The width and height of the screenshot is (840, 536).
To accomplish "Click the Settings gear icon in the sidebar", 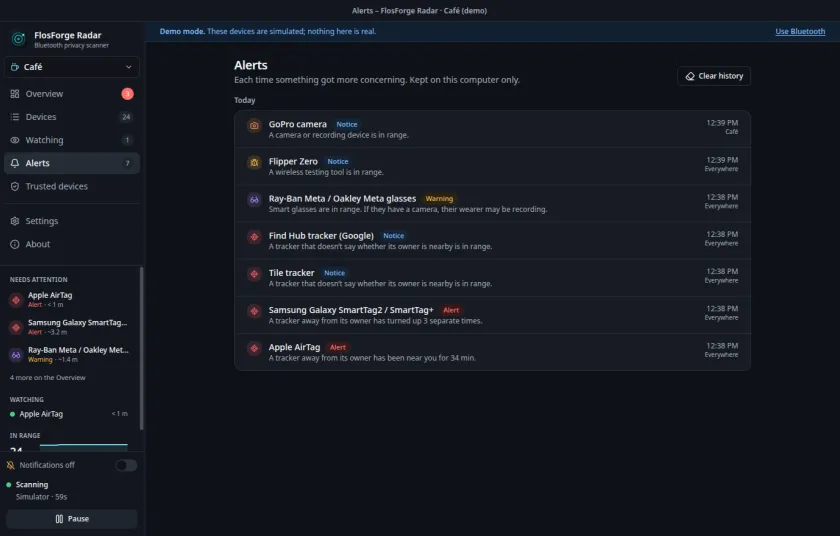I will [15, 221].
